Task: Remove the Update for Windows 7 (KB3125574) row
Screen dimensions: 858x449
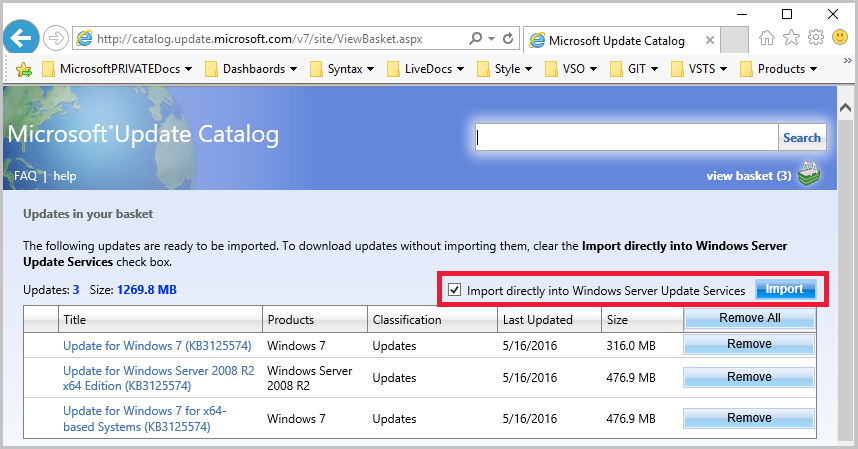Action: 749,344
